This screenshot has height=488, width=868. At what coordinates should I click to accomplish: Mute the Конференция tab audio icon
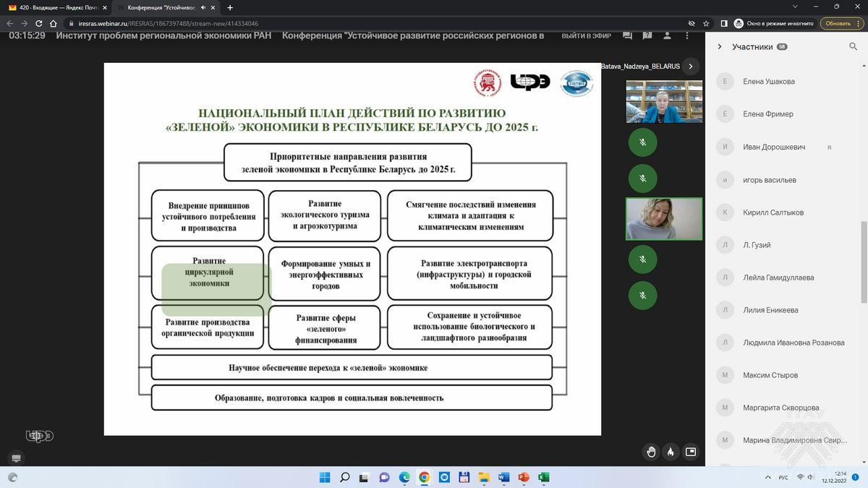[x=203, y=7]
